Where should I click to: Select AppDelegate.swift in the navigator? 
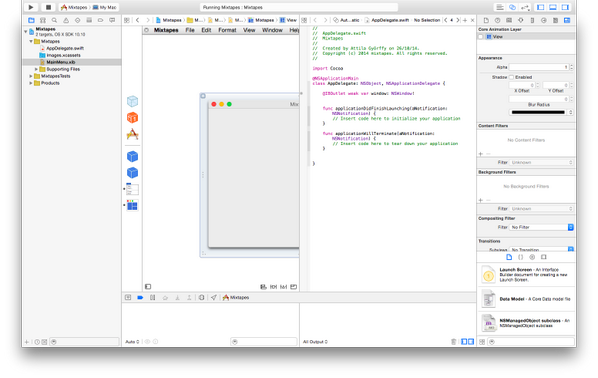(65, 48)
